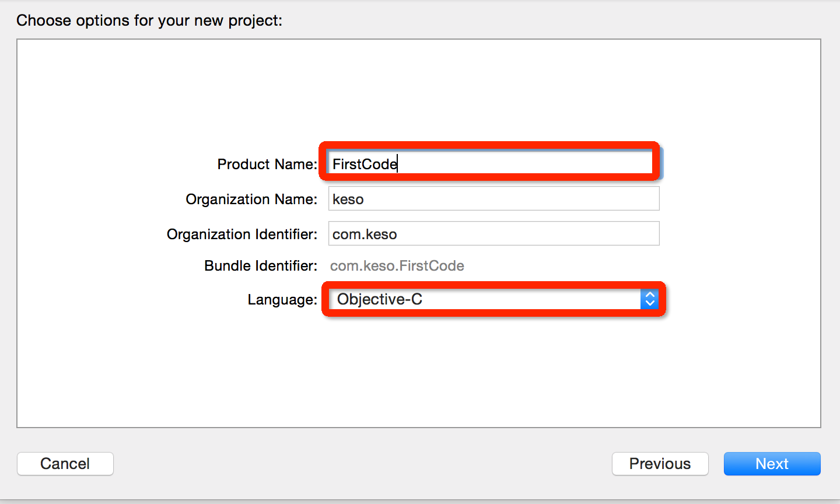Click the 'Organization Identifier:' label
The height and width of the screenshot is (504, 840).
[242, 235]
